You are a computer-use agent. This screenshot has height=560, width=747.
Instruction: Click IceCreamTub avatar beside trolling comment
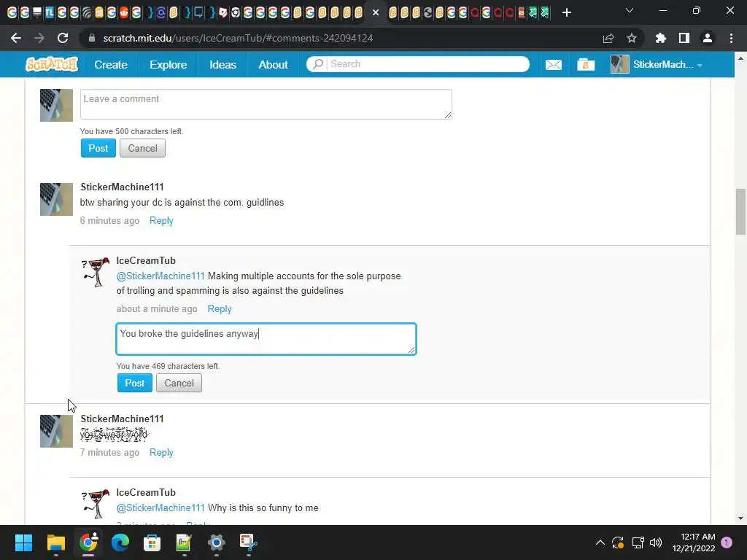click(x=96, y=272)
